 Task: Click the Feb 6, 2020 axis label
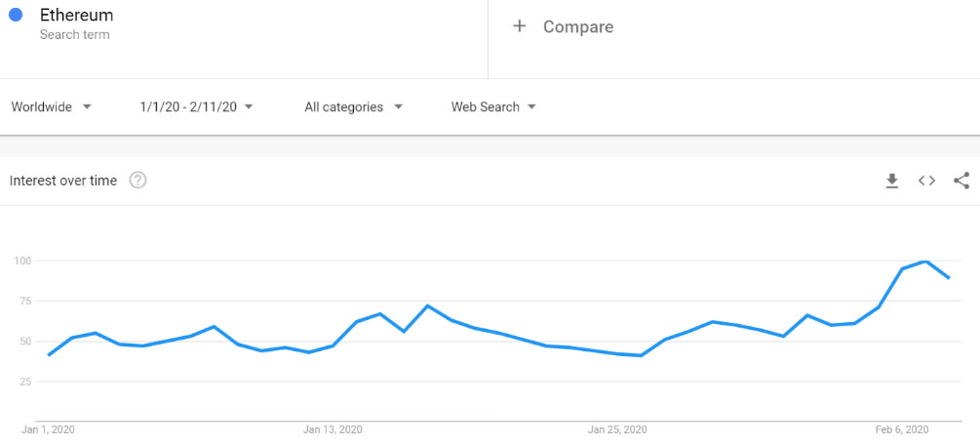click(902, 429)
